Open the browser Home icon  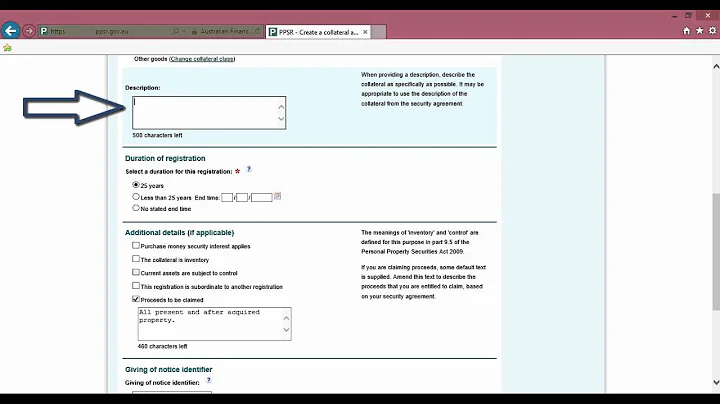click(x=686, y=31)
